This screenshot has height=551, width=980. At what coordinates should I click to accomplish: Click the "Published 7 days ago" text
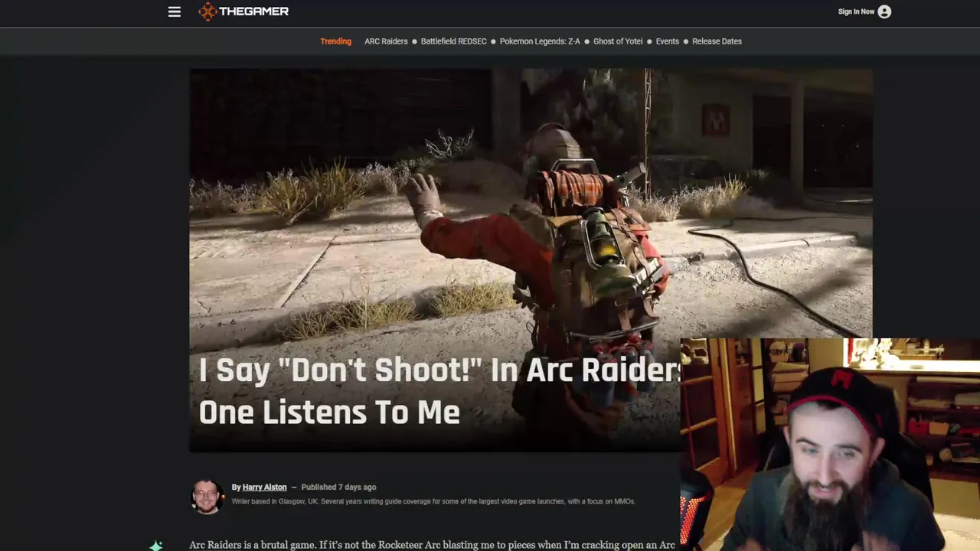pos(338,487)
